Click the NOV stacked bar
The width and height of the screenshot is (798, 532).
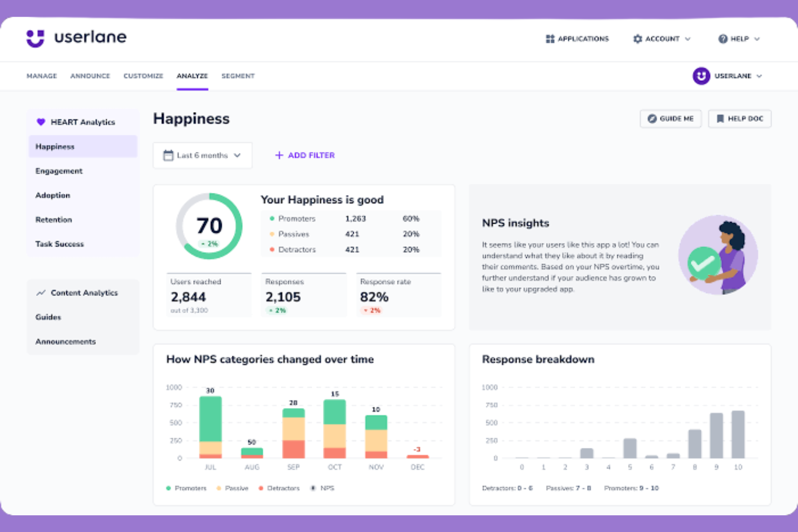click(x=376, y=437)
